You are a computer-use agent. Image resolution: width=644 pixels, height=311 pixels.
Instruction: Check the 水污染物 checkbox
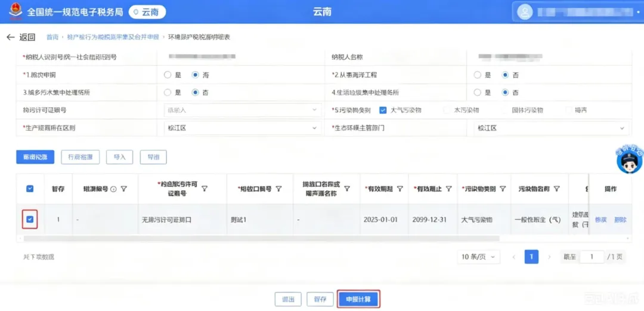(x=447, y=110)
